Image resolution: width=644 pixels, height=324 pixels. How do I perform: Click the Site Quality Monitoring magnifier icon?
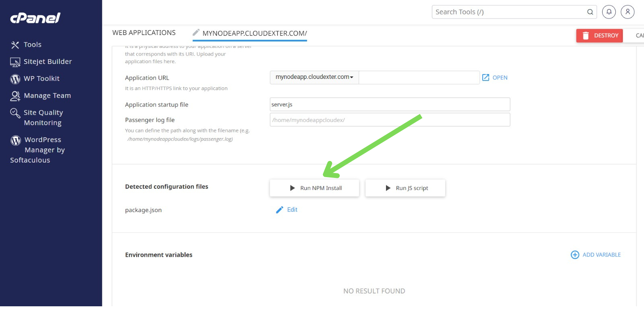[x=15, y=113]
